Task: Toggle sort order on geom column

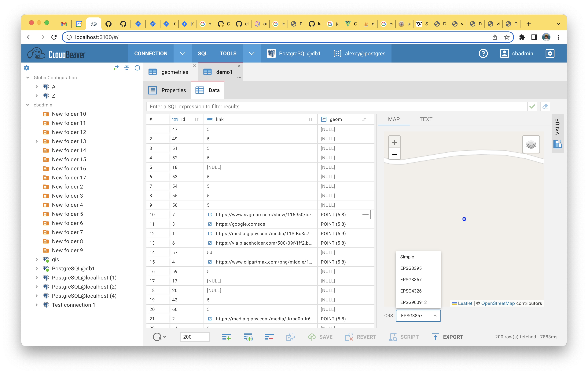Action: click(x=364, y=119)
